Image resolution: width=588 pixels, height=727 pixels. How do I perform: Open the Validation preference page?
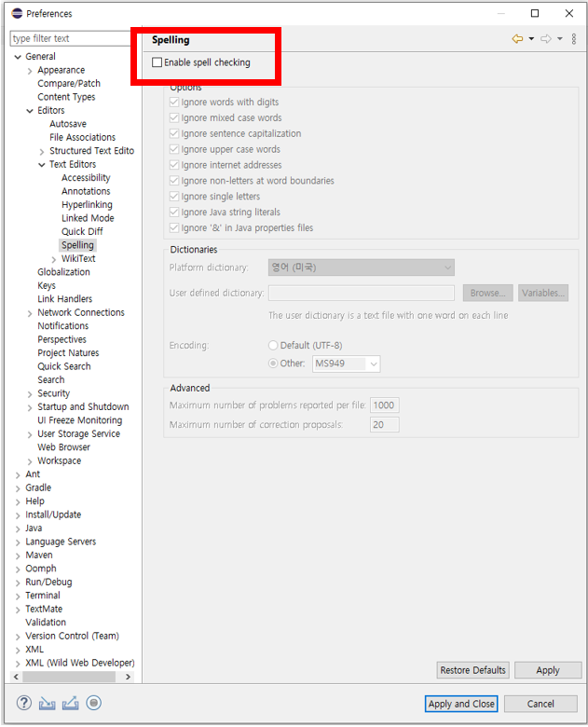tap(46, 623)
